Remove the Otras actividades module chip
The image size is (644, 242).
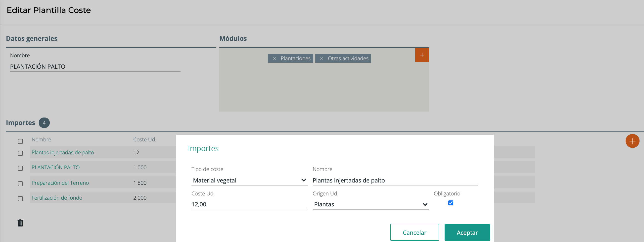(322, 58)
